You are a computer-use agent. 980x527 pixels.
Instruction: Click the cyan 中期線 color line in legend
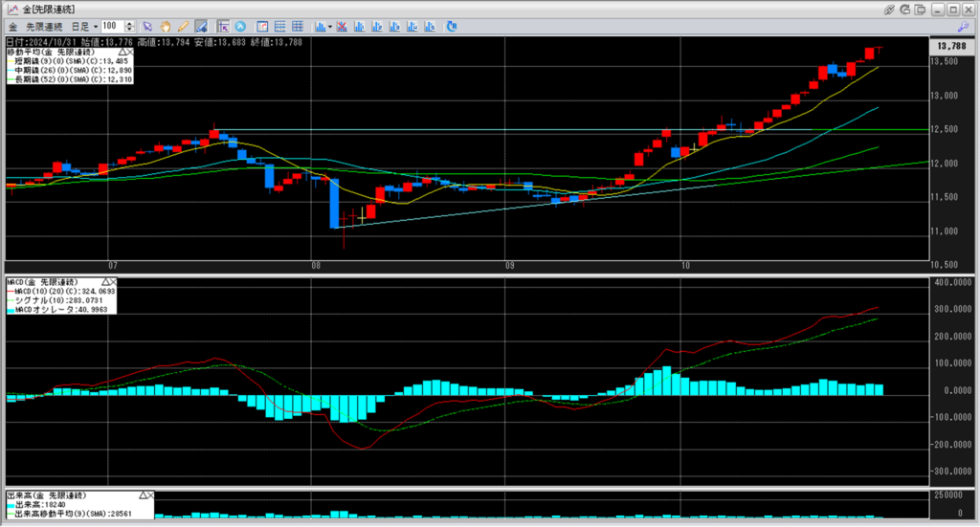click(x=11, y=71)
